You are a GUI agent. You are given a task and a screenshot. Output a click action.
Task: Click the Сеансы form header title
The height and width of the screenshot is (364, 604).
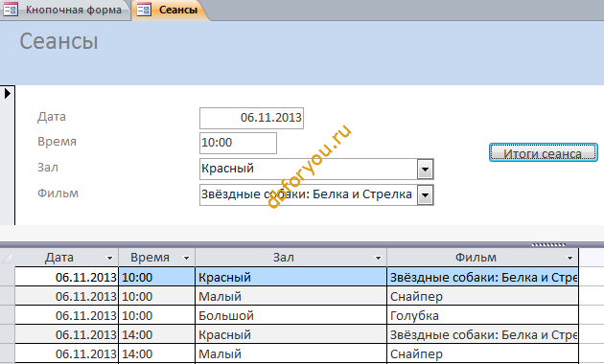pyautogui.click(x=58, y=41)
